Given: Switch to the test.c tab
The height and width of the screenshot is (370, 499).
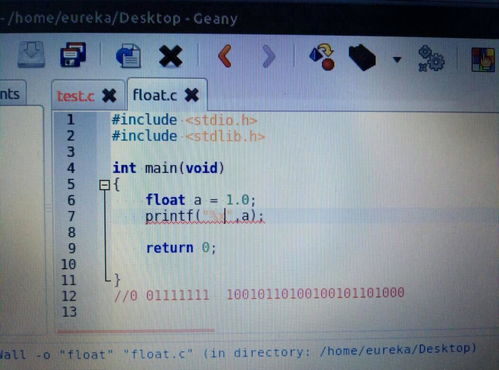Looking at the screenshot, I should (x=75, y=96).
